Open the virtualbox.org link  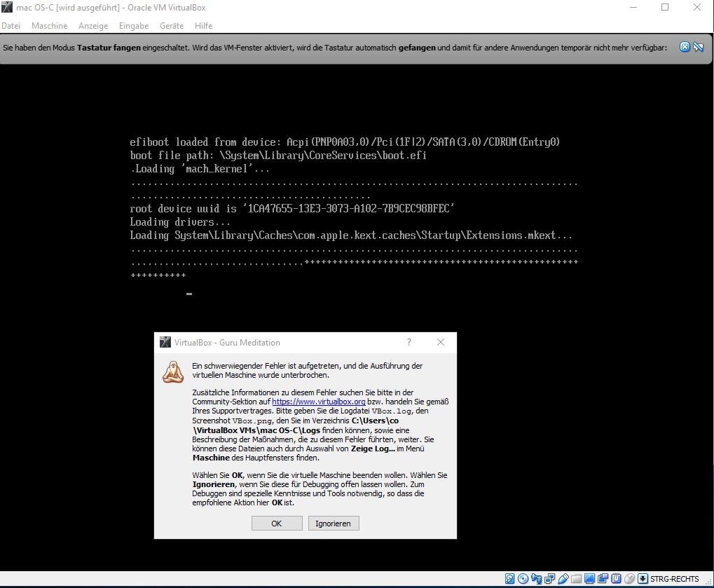click(x=318, y=402)
